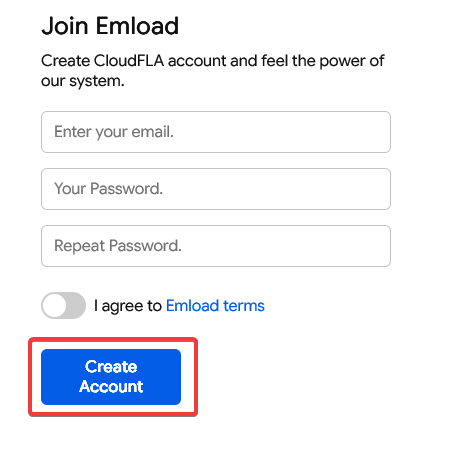Screen dimensions: 464x450
Task: Click the 'Repeat Password.' placeholder text
Action: coord(118,246)
